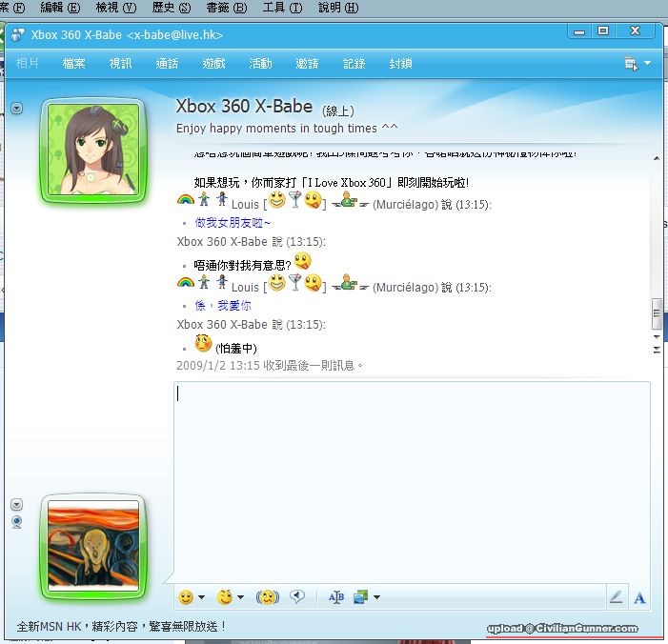Open the 遊戲 (Games) toolbar item

coord(213,64)
